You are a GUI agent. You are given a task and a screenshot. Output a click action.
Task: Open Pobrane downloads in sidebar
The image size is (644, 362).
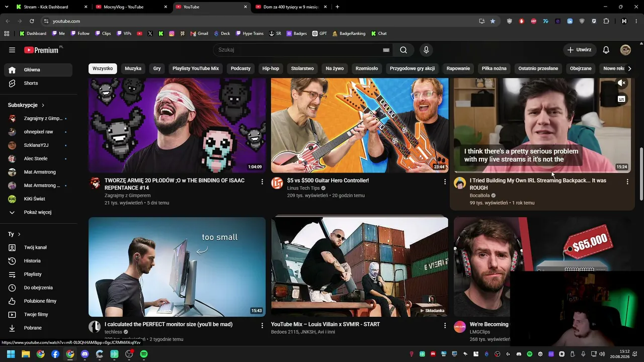click(x=38, y=328)
